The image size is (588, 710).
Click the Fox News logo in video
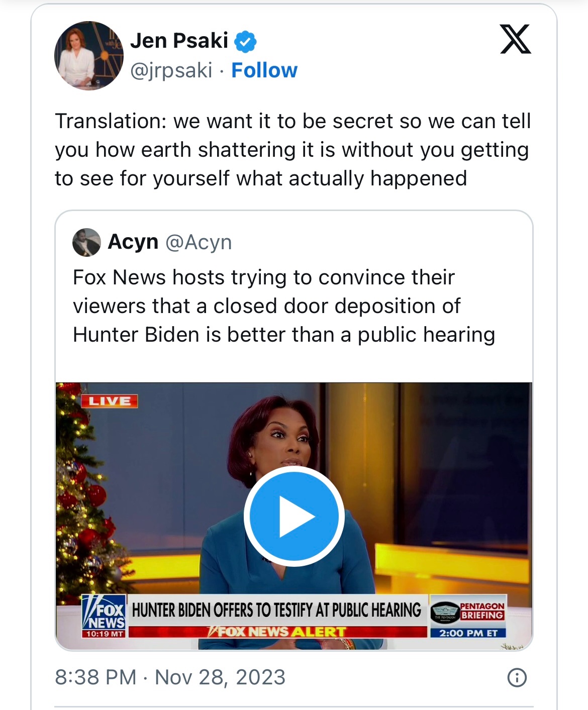pos(104,615)
